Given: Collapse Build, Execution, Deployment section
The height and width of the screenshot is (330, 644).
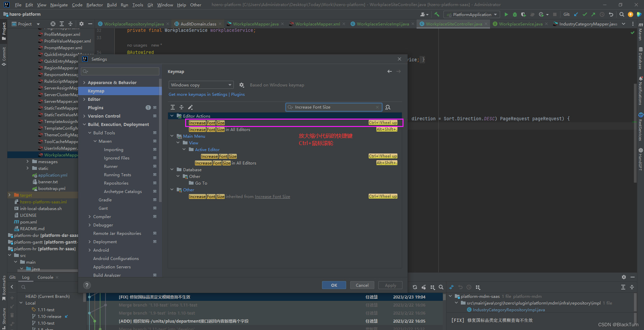Looking at the screenshot, I should (x=84, y=125).
